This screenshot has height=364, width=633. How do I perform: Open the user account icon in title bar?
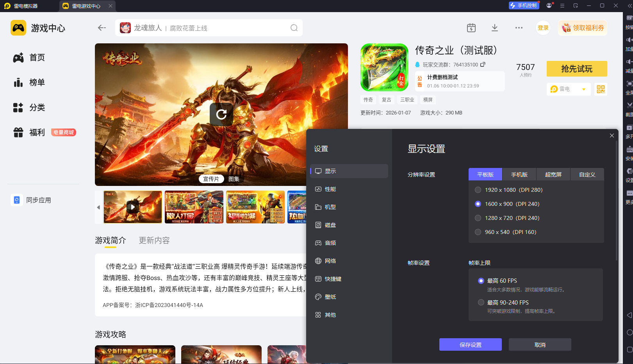[549, 5]
